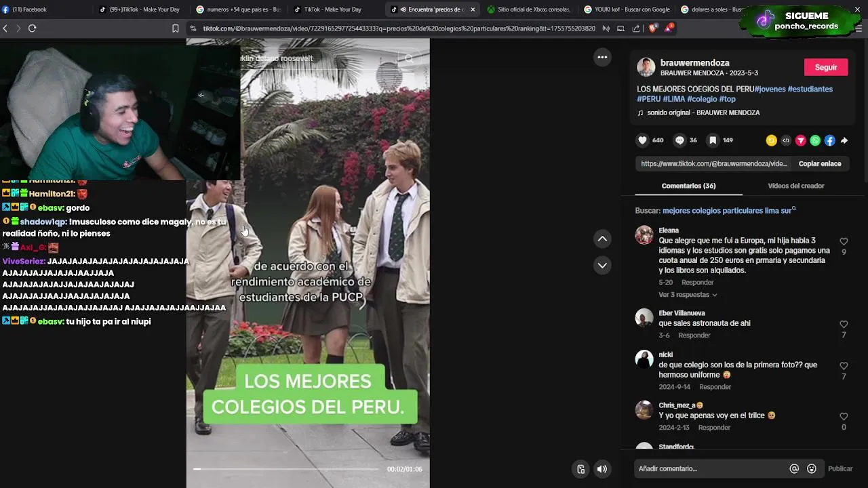Screen dimensions: 868x488
Task: Click the tiktok.com address bar URL
Action: 399,28
